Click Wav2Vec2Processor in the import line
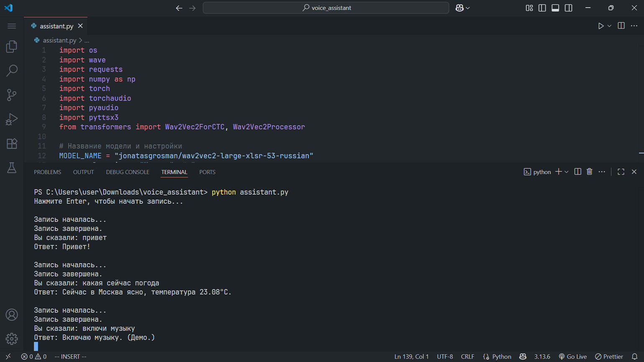 (x=269, y=127)
